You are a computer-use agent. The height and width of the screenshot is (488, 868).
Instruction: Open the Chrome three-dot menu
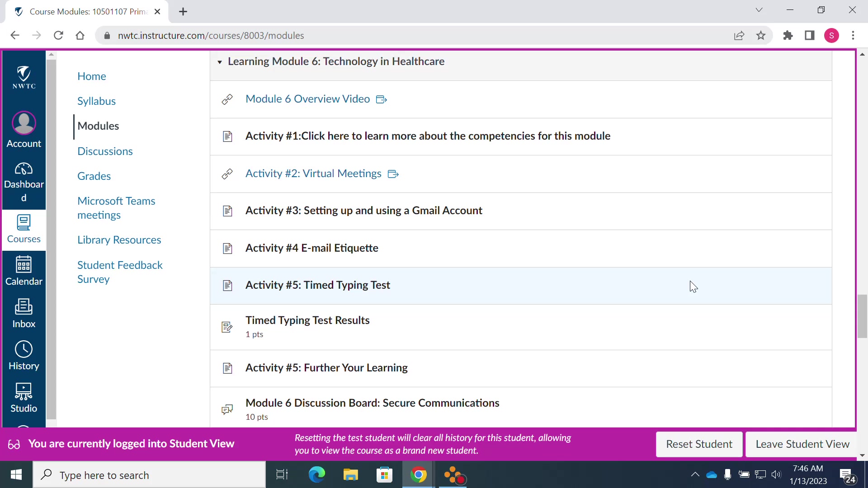click(x=853, y=35)
